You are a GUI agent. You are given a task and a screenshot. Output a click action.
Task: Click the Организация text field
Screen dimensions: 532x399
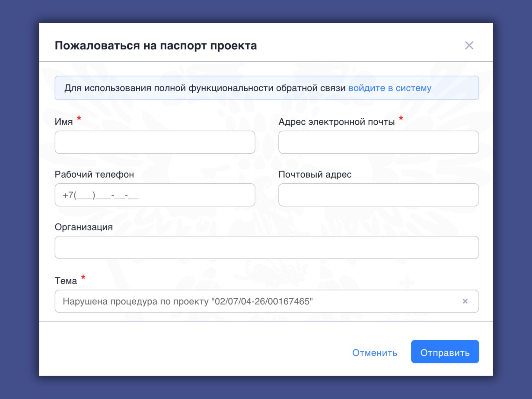tap(266, 248)
